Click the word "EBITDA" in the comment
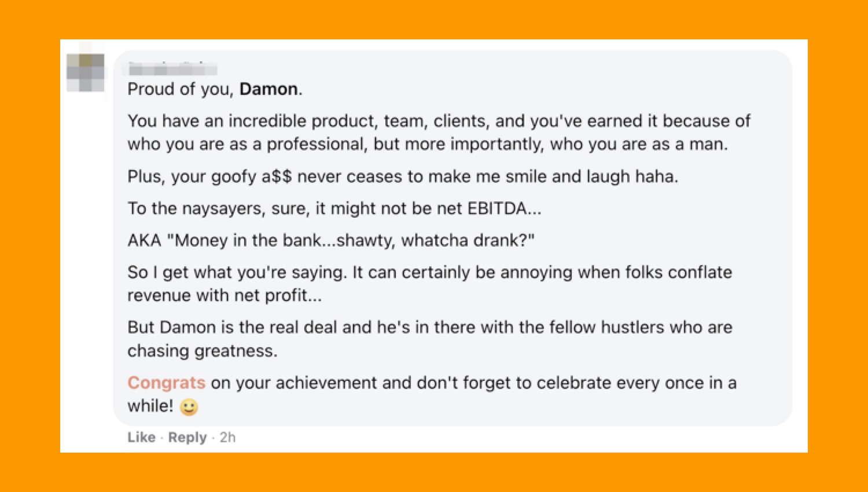Screen dimensions: 868x492 tap(497, 208)
